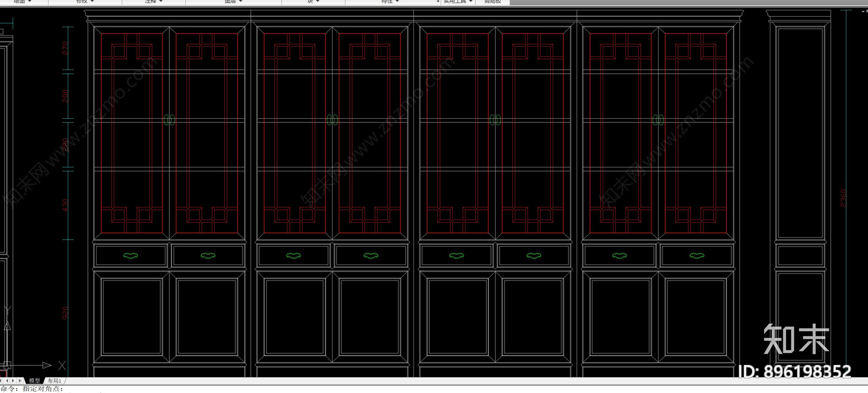
Task: Jump to first layout tab arrow
Action: tap(1, 381)
